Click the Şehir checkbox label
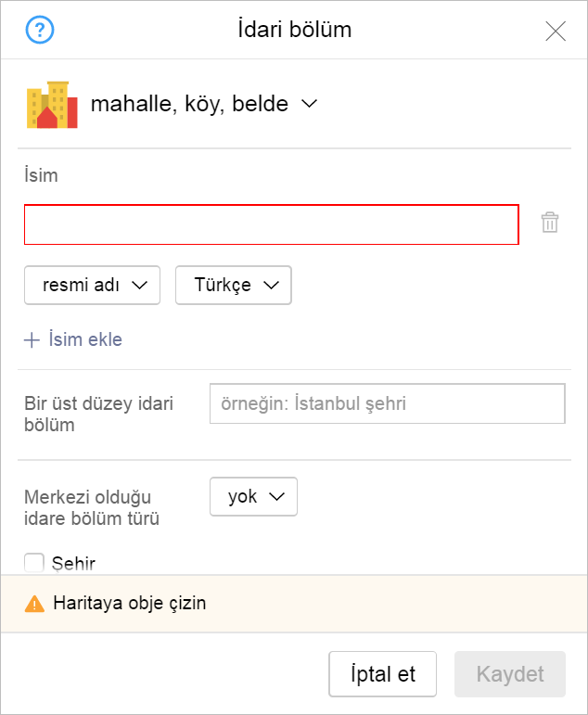This screenshot has width=588, height=715. point(73,564)
